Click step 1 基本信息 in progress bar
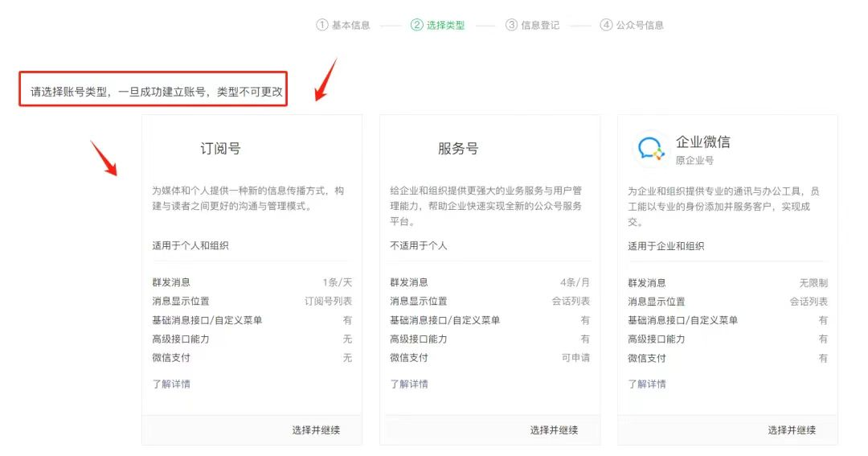868x456 pixels. (343, 25)
